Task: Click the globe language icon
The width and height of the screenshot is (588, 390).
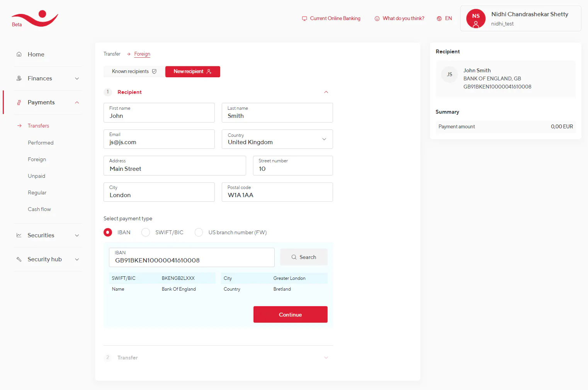Action: tap(439, 19)
